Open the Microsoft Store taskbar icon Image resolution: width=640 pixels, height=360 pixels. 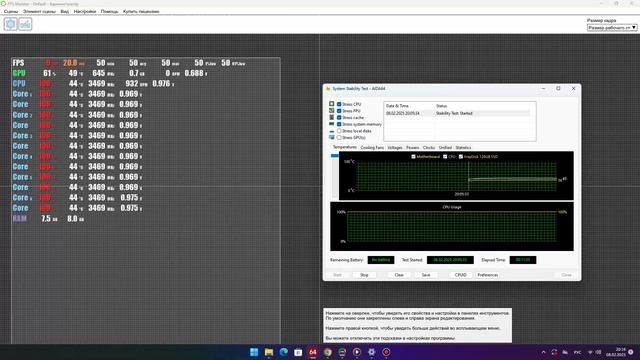(298, 352)
